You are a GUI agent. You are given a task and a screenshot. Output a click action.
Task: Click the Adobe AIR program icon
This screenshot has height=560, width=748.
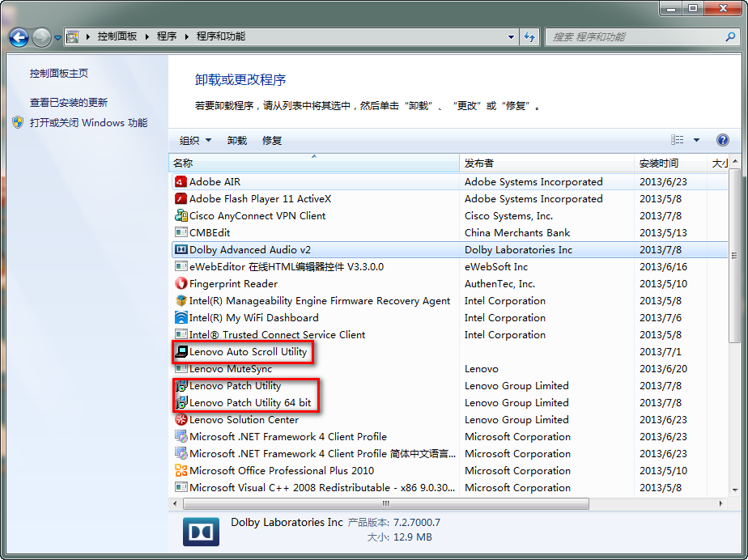coord(181,182)
